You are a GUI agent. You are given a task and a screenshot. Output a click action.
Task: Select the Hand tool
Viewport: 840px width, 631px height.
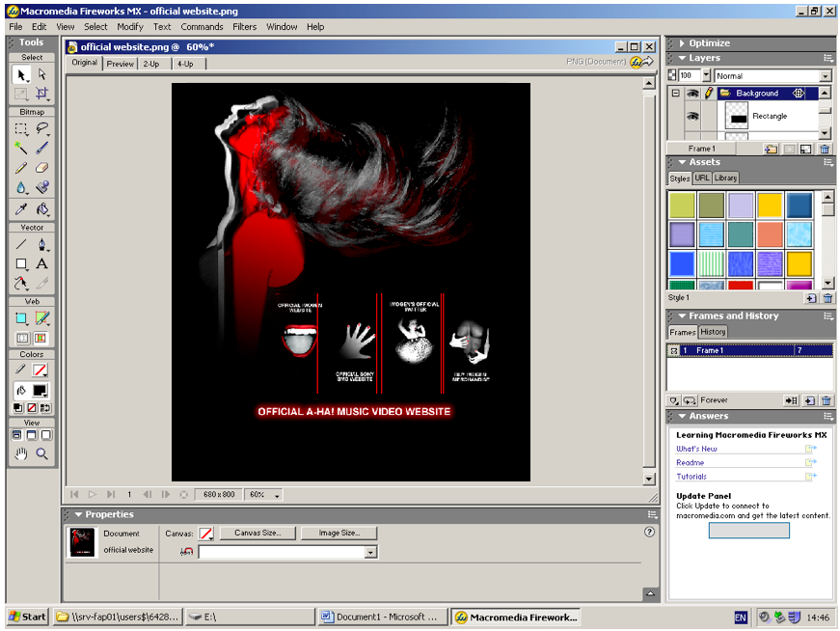21,454
